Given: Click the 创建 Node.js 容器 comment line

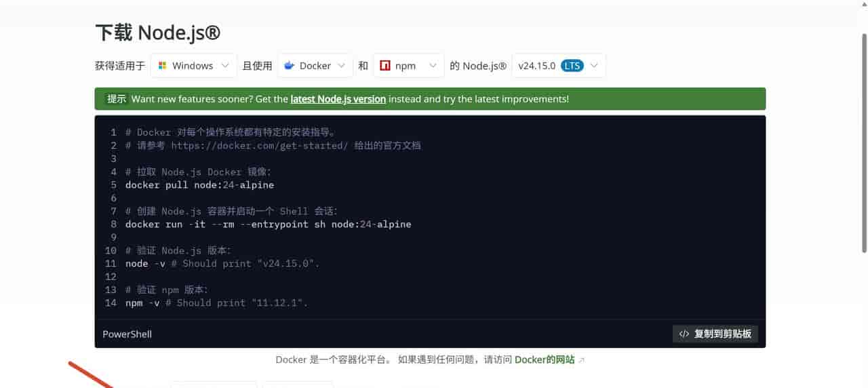Looking at the screenshot, I should pos(231,211).
